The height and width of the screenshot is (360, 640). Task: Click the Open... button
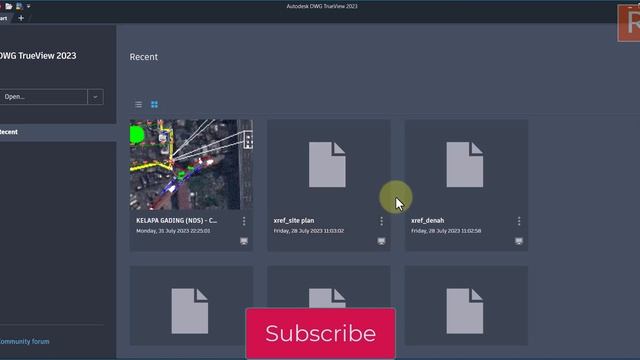click(43, 97)
